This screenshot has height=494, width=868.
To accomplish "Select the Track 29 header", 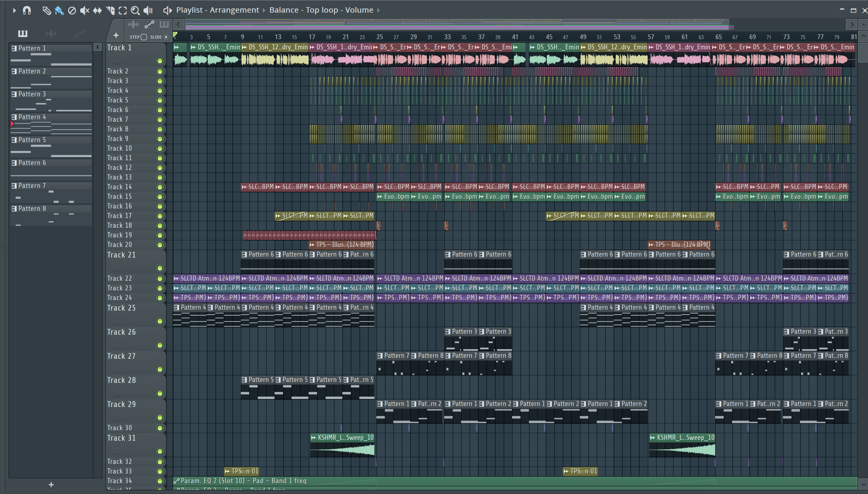I will [136, 411].
